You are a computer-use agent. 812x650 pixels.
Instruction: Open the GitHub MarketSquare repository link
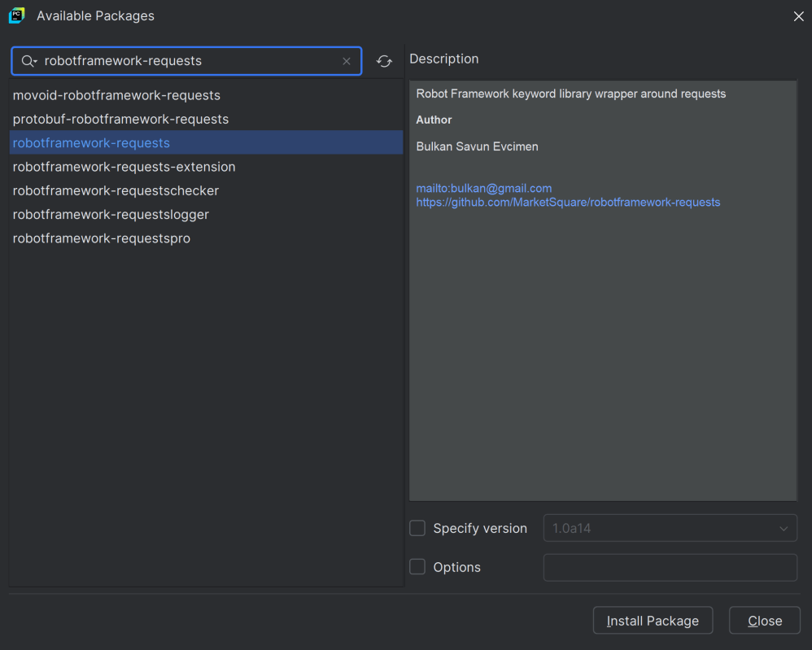(568, 202)
